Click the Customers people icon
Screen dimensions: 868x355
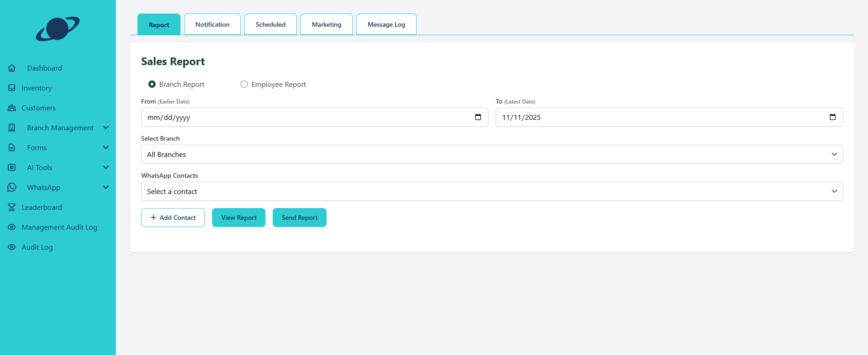tap(12, 108)
